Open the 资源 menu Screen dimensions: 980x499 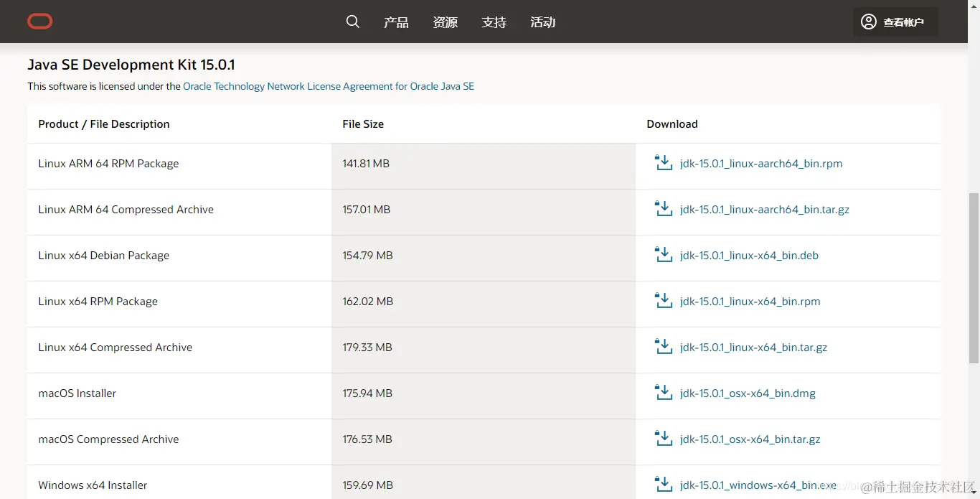[x=445, y=22]
